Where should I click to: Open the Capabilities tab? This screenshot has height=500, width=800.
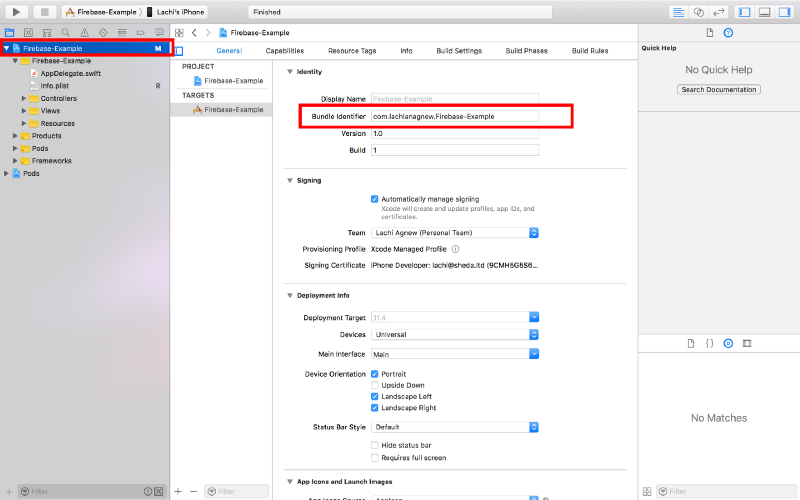(x=285, y=51)
